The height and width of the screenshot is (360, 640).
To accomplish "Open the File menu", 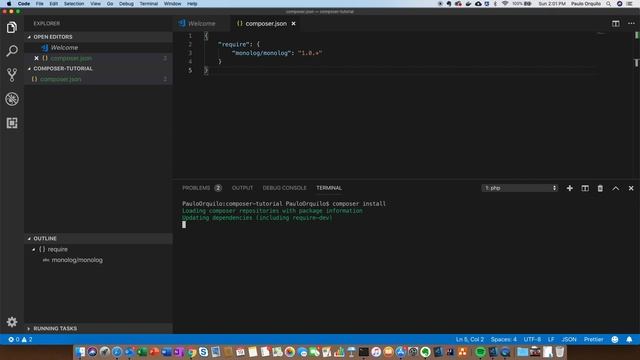I will [40, 4].
